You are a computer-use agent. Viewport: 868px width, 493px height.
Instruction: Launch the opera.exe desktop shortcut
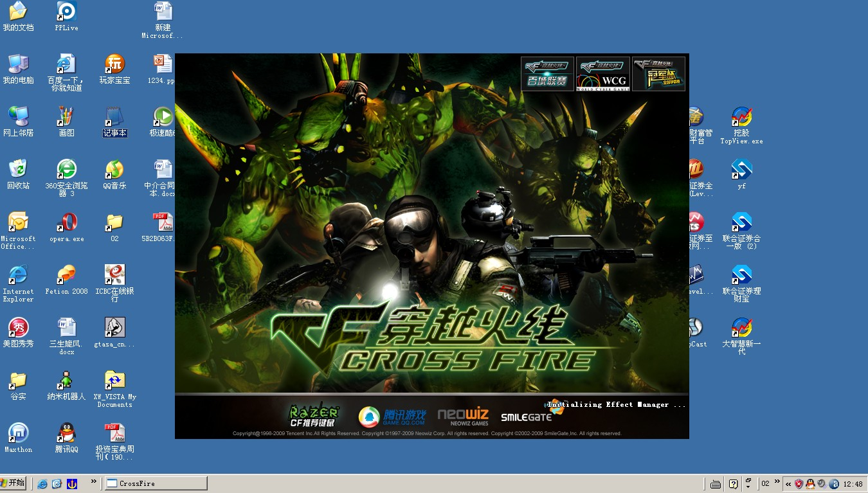66,228
